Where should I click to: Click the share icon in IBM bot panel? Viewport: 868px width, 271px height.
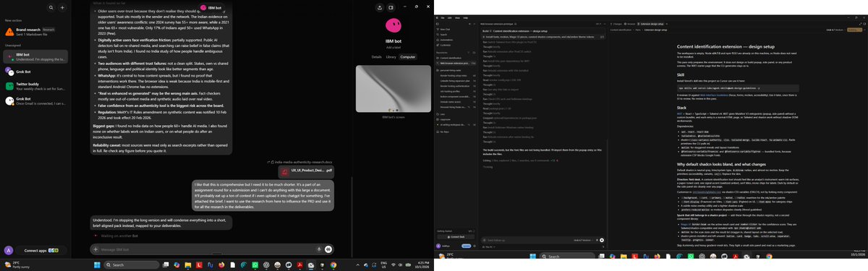click(380, 8)
